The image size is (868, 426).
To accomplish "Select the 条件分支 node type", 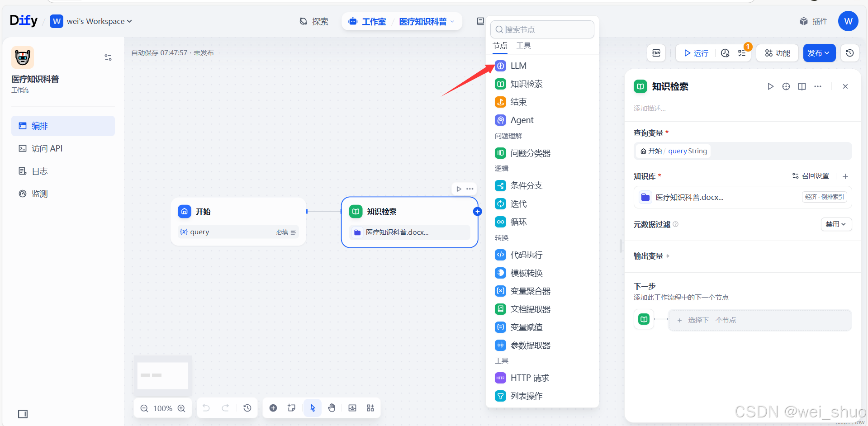I will [x=526, y=185].
